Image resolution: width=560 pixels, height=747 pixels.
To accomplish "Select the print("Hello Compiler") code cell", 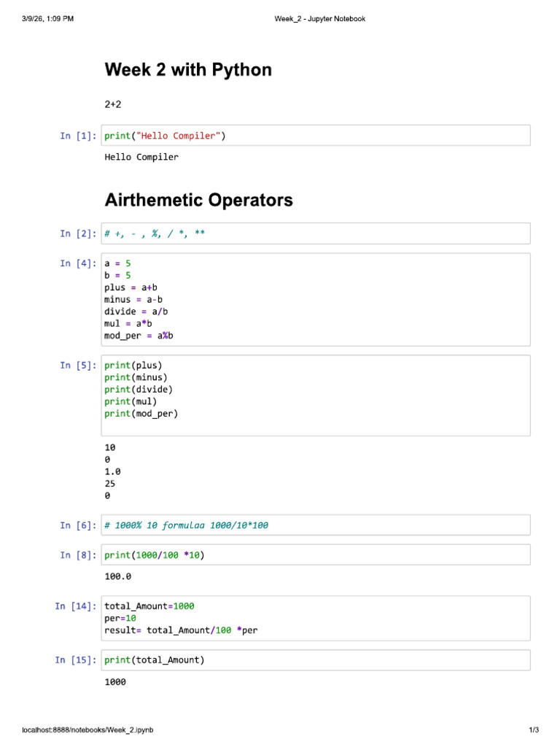I will tap(316, 136).
